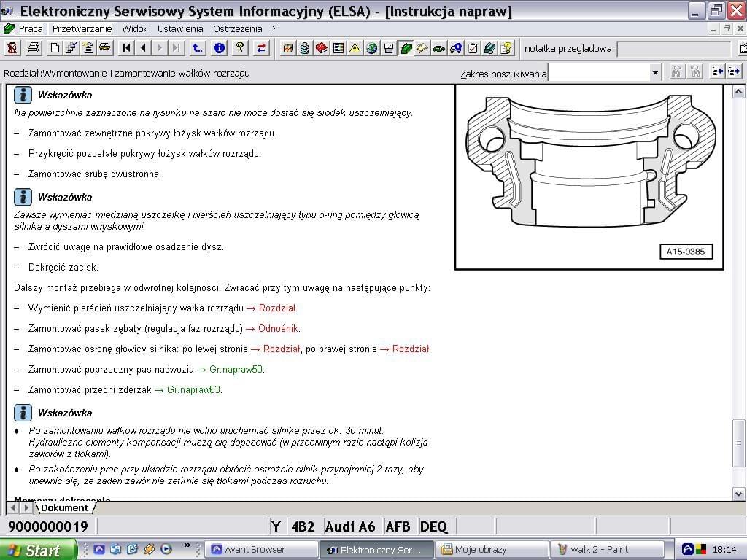Expand the 'Zakres poszukiwania' dropdown arrow
Viewport: 747px width, 560px height.
click(655, 73)
